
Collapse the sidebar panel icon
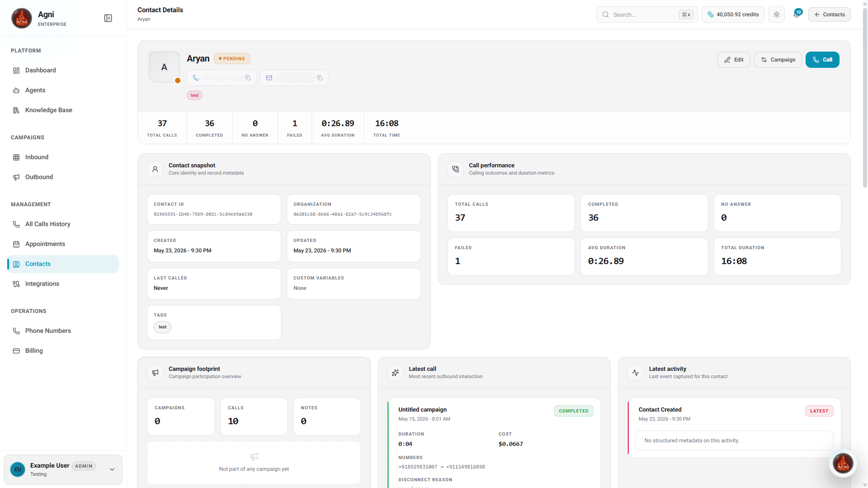(108, 18)
